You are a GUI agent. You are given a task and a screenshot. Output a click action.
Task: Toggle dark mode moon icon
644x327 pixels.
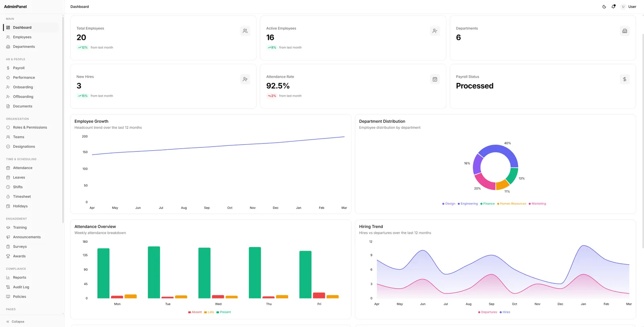(x=604, y=6)
